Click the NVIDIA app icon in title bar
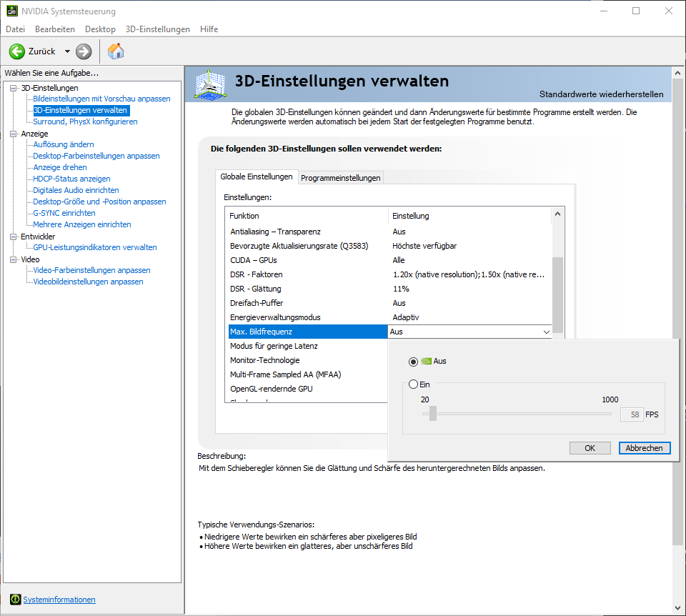 point(12,11)
